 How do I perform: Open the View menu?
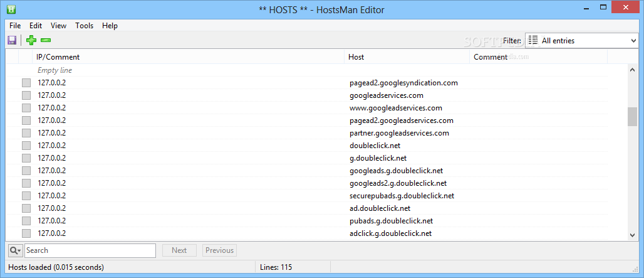58,26
